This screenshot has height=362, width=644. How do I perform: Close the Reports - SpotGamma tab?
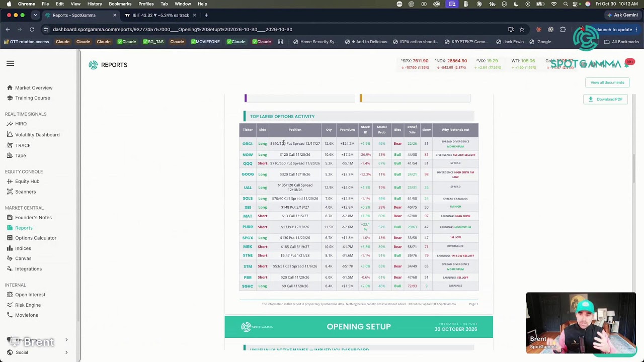[x=114, y=15]
